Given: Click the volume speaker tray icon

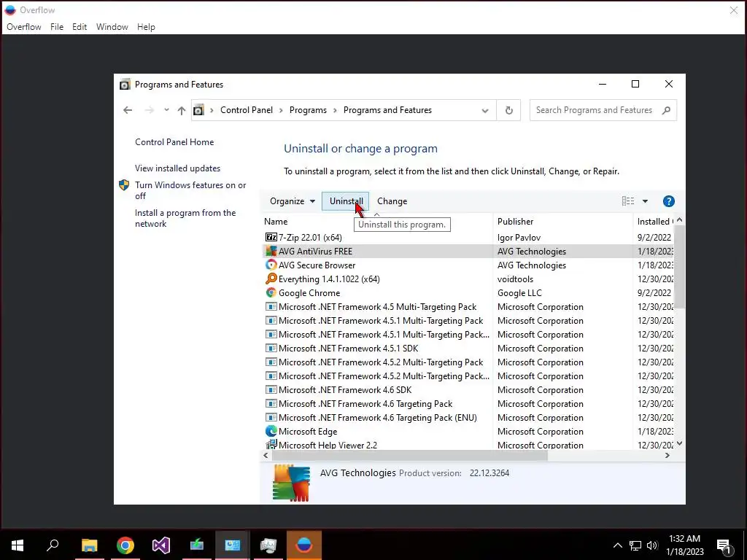Looking at the screenshot, I should [652, 545].
